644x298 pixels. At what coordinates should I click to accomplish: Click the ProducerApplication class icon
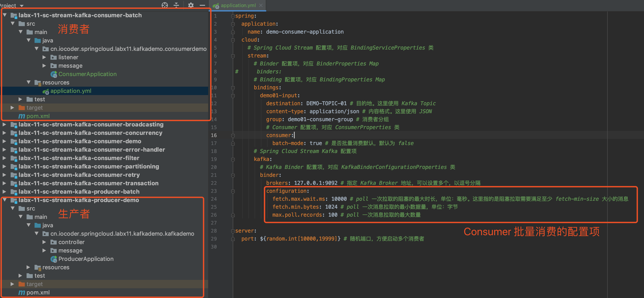(54, 259)
